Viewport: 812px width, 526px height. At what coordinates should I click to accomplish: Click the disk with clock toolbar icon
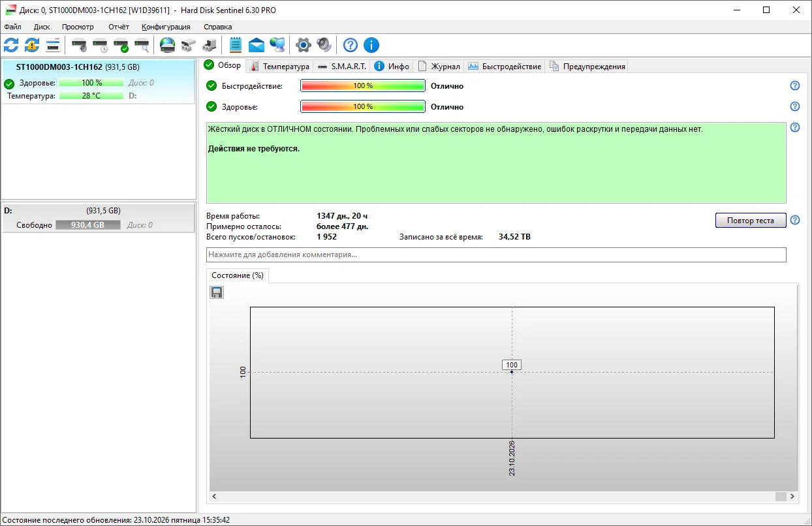pos(100,45)
